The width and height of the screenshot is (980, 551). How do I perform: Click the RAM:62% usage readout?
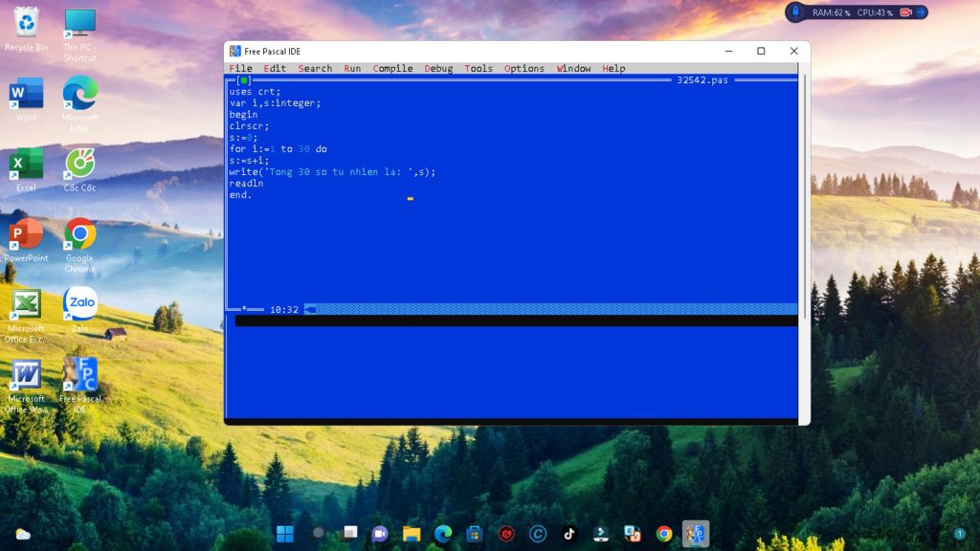(831, 12)
